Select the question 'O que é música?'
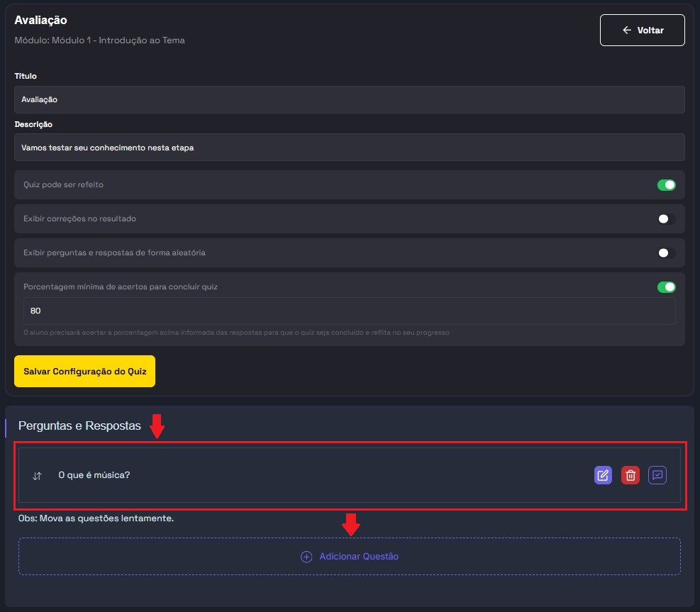The height and width of the screenshot is (612, 700). point(94,475)
